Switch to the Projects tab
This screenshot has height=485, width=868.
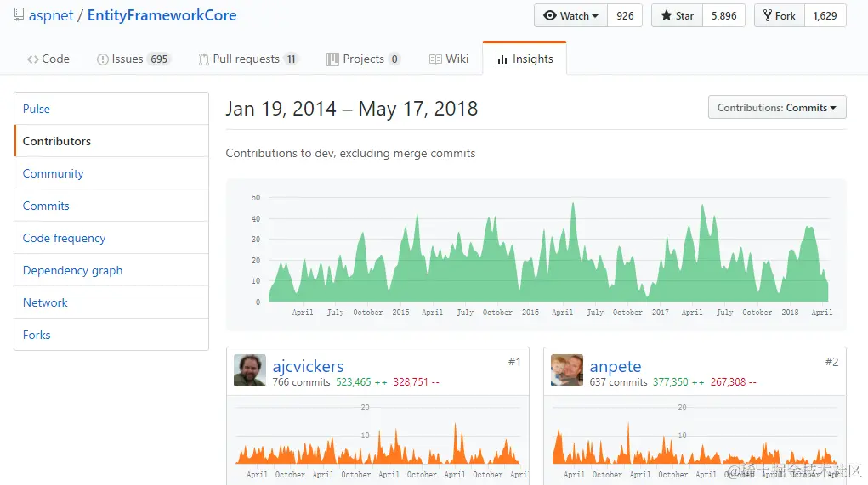(363, 59)
